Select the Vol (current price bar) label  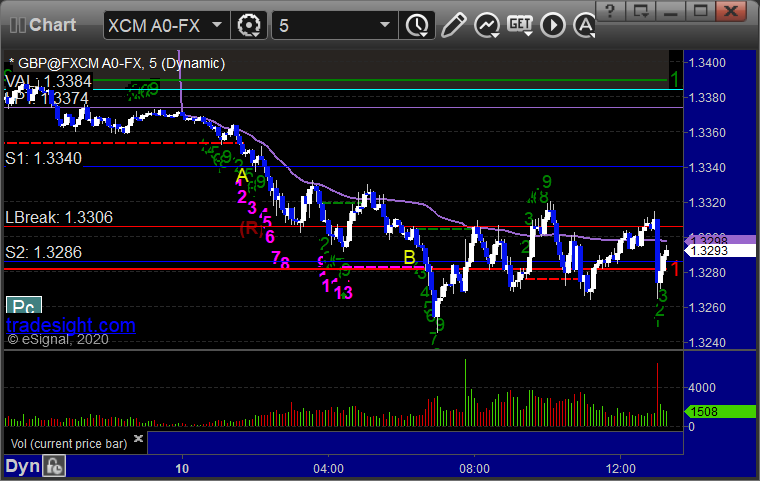69,444
